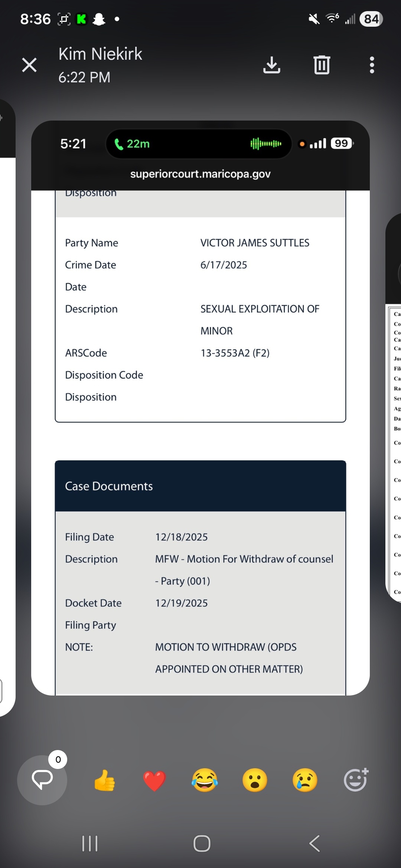React with laughing tears emoji

coord(205,780)
